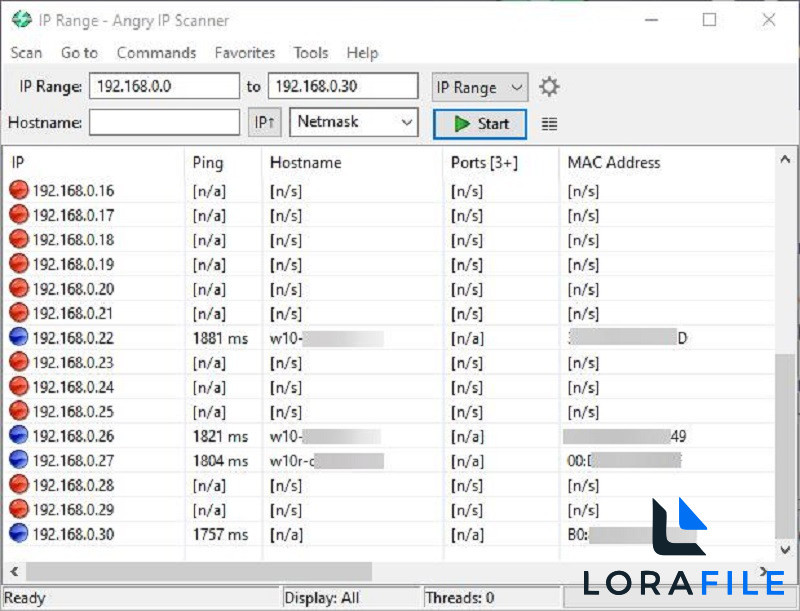Click the Threads: 0 status entry
Image resolution: width=800 pixels, height=611 pixels.
tap(460, 598)
